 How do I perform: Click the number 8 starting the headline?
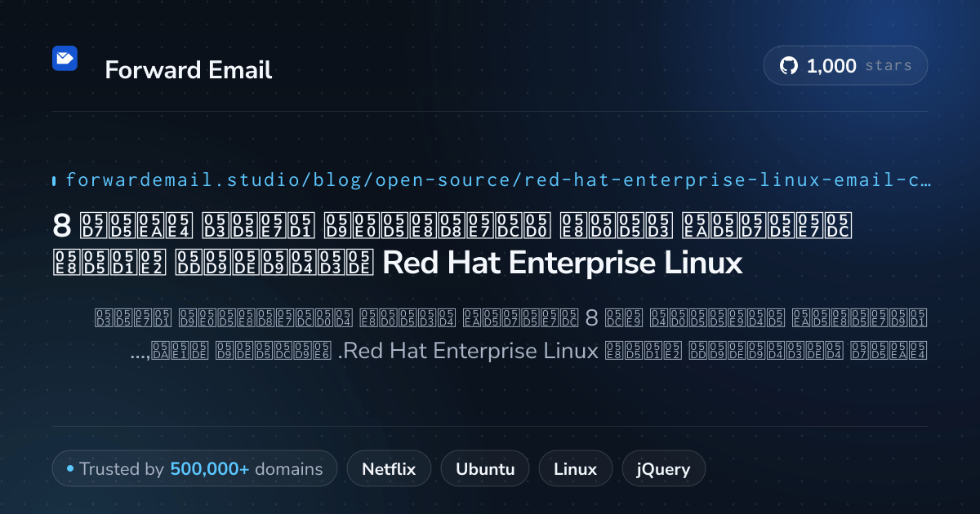click(60, 226)
